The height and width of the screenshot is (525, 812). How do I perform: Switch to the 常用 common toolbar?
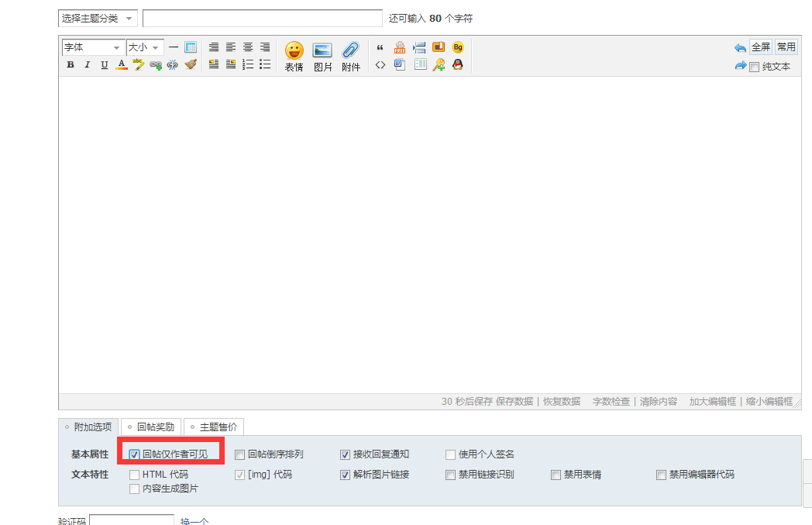pos(786,47)
